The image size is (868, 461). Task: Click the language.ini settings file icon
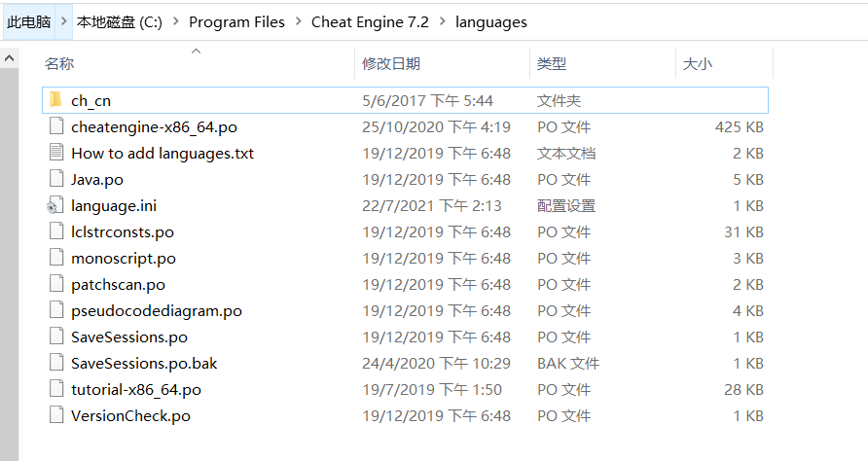[x=54, y=205]
